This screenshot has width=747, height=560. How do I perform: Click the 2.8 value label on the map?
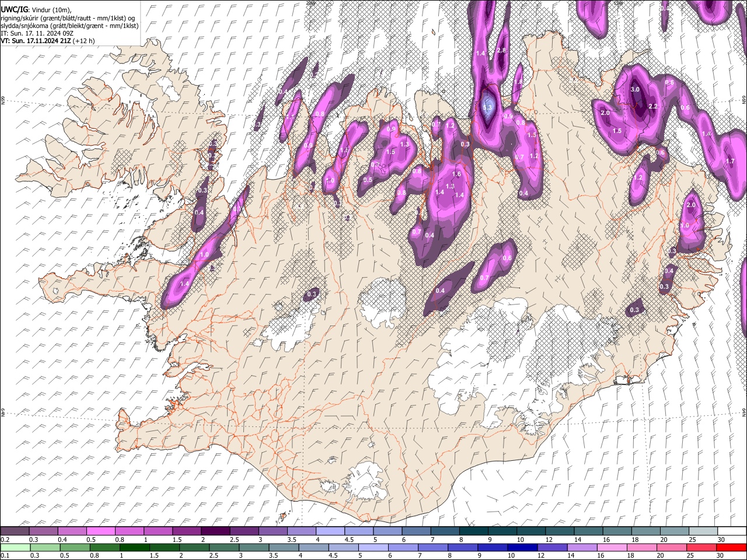[501, 51]
